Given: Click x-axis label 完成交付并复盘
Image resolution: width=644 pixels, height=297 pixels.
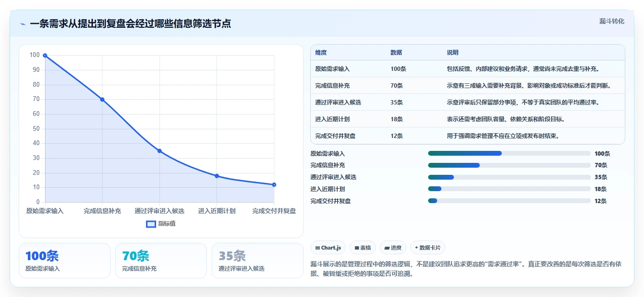Looking at the screenshot, I should tap(274, 211).
